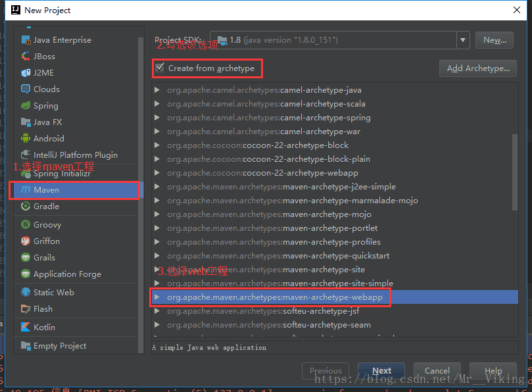Expand cocoon-22-archetype-block node
532x392 pixels.
(x=157, y=145)
